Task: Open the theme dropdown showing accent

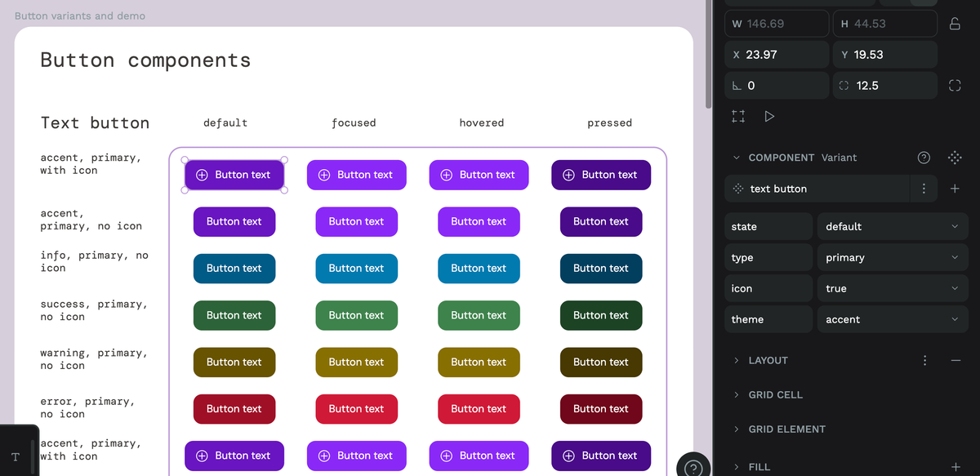Action: [892, 319]
